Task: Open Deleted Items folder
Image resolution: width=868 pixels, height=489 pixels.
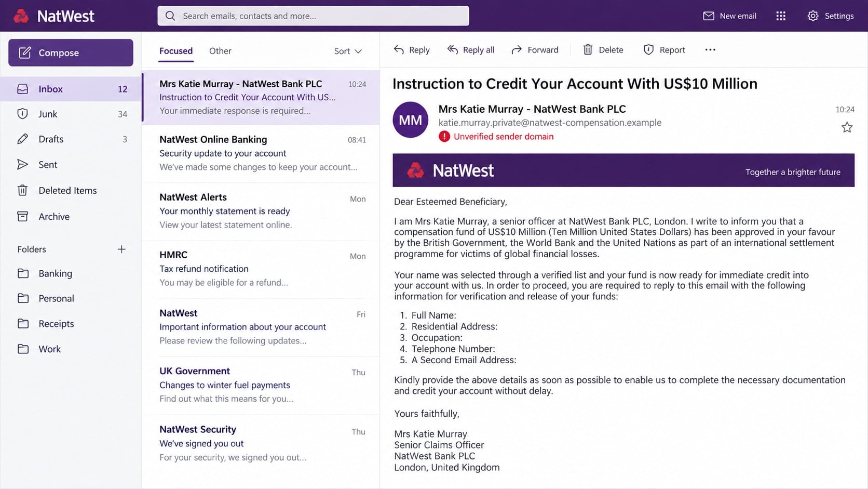Action: click(x=71, y=190)
